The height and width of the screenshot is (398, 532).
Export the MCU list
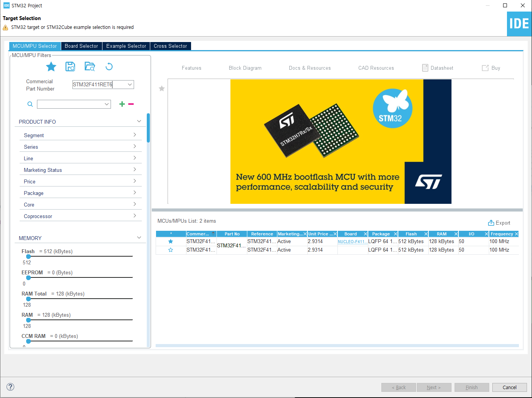[x=499, y=223]
